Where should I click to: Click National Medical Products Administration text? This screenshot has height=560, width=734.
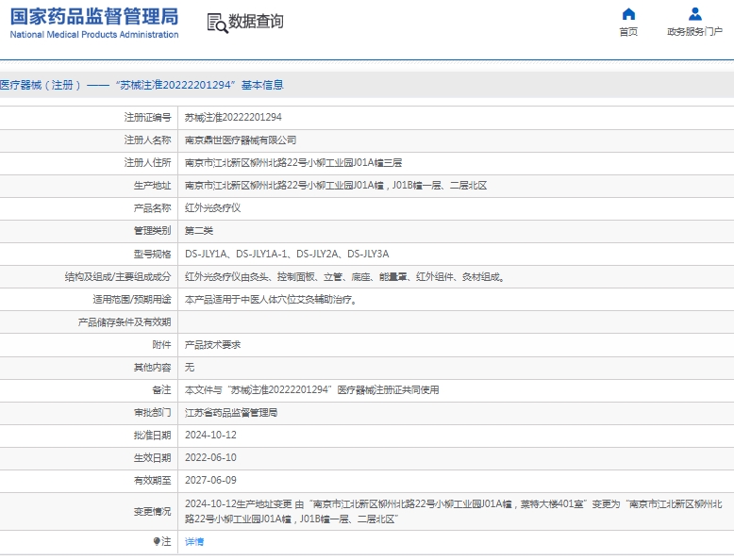tap(94, 35)
